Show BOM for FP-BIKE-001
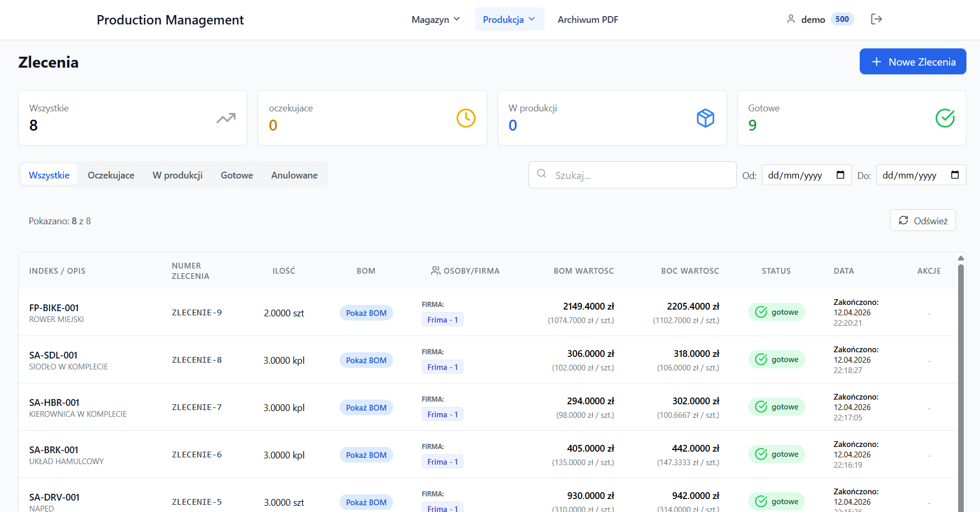Image resolution: width=980 pixels, height=512 pixels. (x=366, y=313)
